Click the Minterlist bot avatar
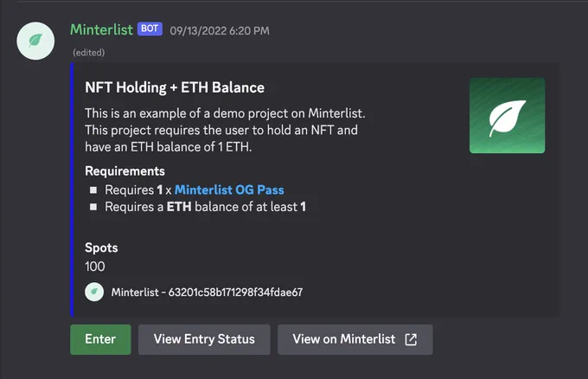The width and height of the screenshot is (588, 379). click(x=35, y=41)
